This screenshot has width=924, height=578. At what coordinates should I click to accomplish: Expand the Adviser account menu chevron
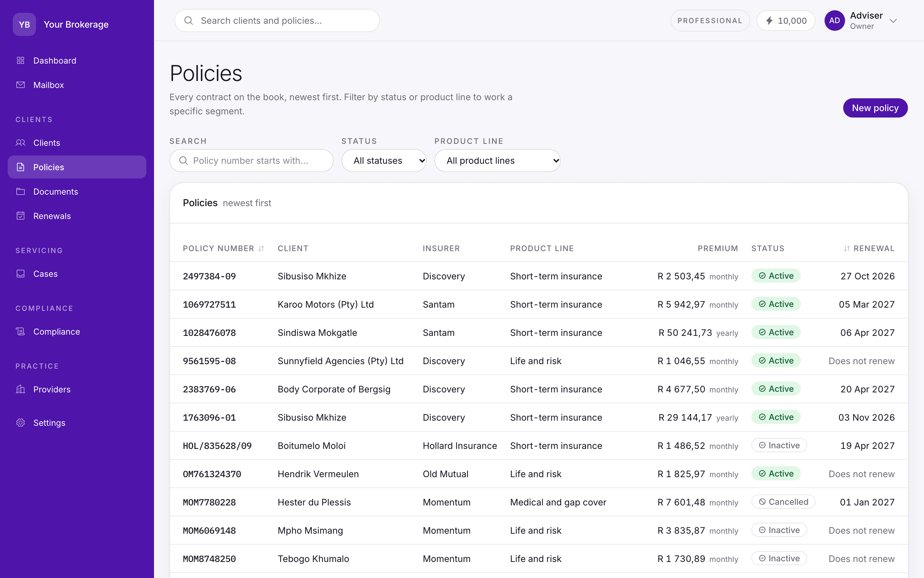pyautogui.click(x=893, y=21)
